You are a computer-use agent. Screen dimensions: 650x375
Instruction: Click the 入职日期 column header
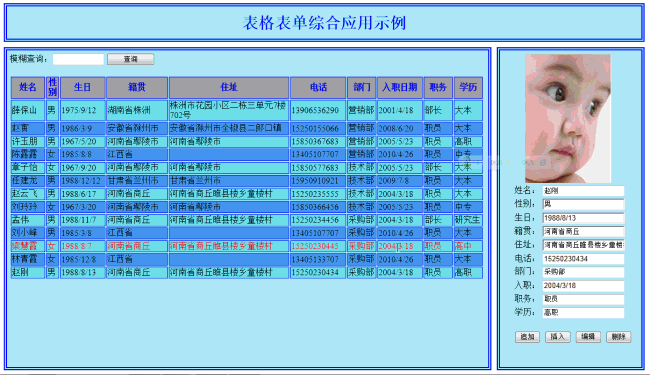click(400, 87)
